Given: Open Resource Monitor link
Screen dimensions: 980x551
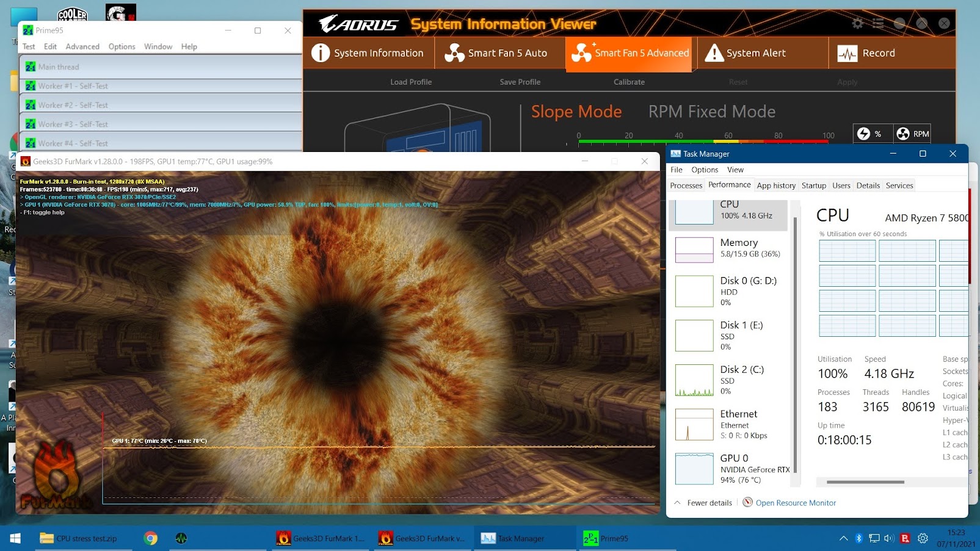Looking at the screenshot, I should (796, 503).
